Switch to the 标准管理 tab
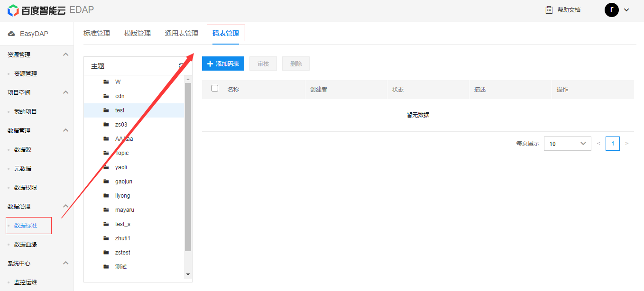 [x=97, y=33]
